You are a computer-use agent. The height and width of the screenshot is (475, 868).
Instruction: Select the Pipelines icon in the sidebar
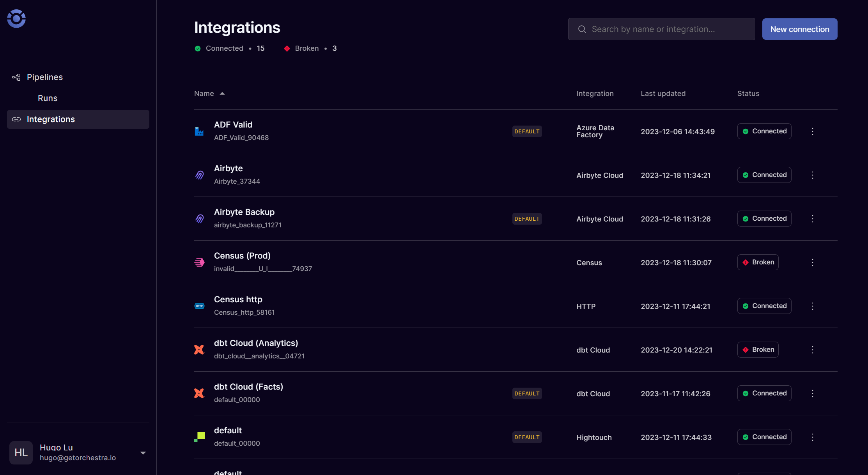coord(16,77)
